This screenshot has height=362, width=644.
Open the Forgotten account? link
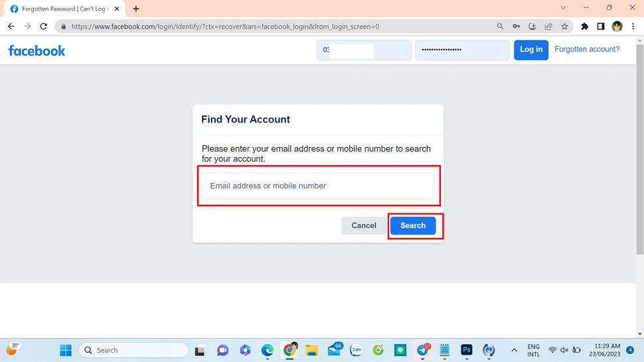(x=587, y=49)
